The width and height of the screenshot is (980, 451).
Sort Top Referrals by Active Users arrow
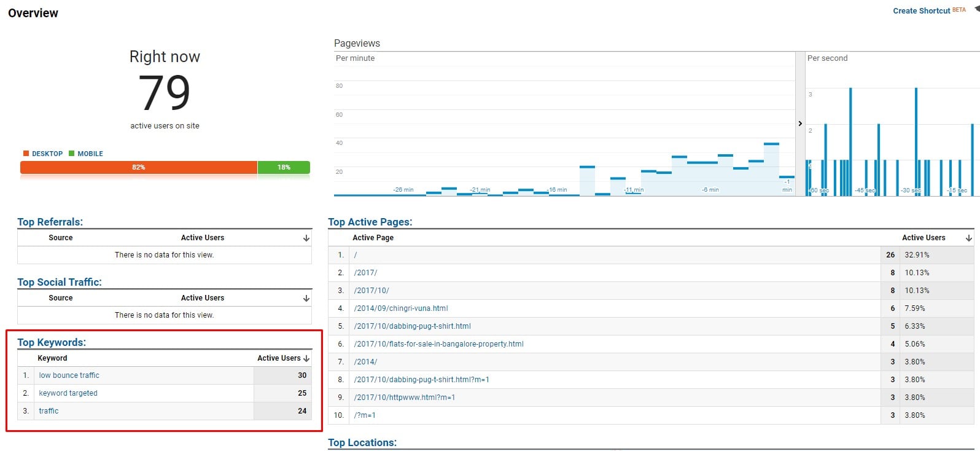tap(306, 238)
